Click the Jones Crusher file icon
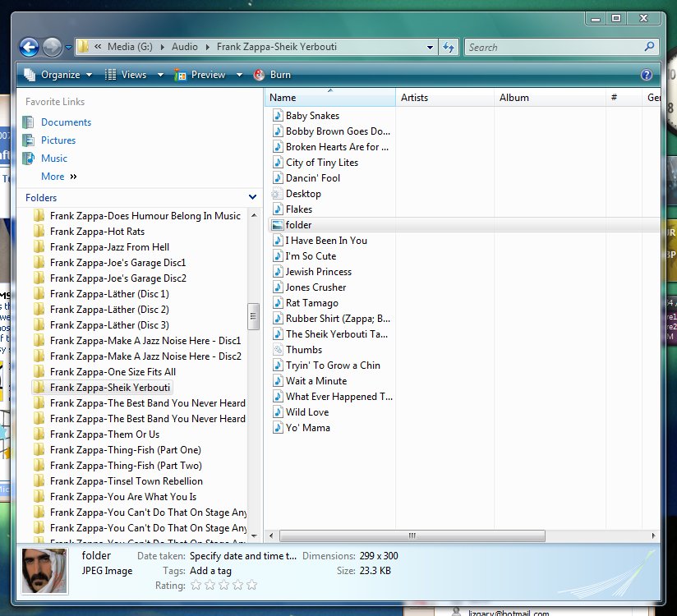677x616 pixels. pos(278,287)
